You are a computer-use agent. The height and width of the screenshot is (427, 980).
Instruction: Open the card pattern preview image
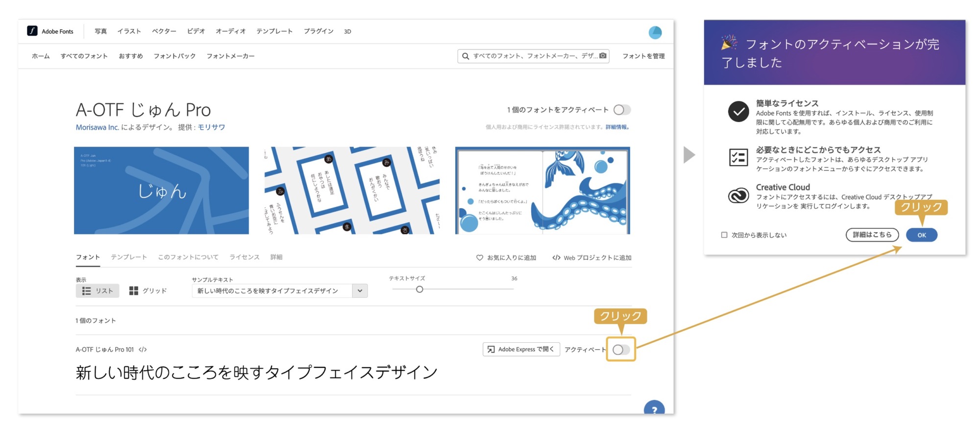click(352, 190)
